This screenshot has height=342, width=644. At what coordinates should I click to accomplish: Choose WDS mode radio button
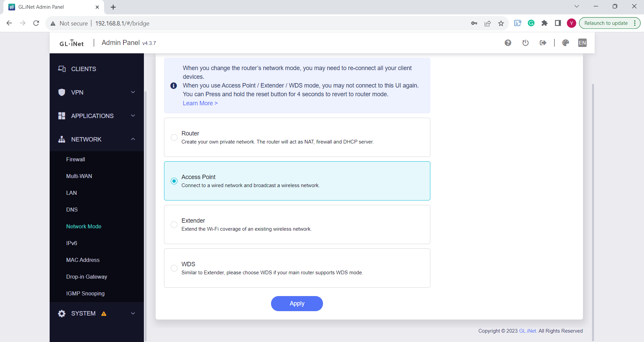[174, 268]
